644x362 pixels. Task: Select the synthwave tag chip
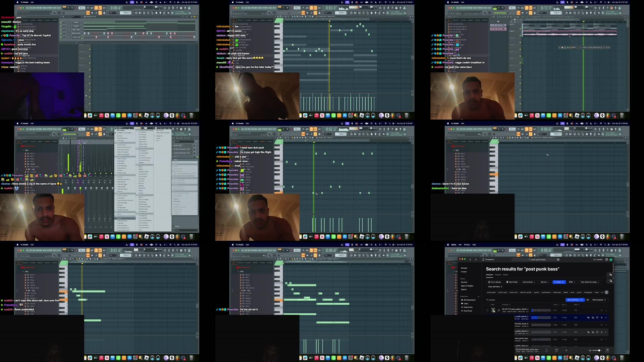546,292
